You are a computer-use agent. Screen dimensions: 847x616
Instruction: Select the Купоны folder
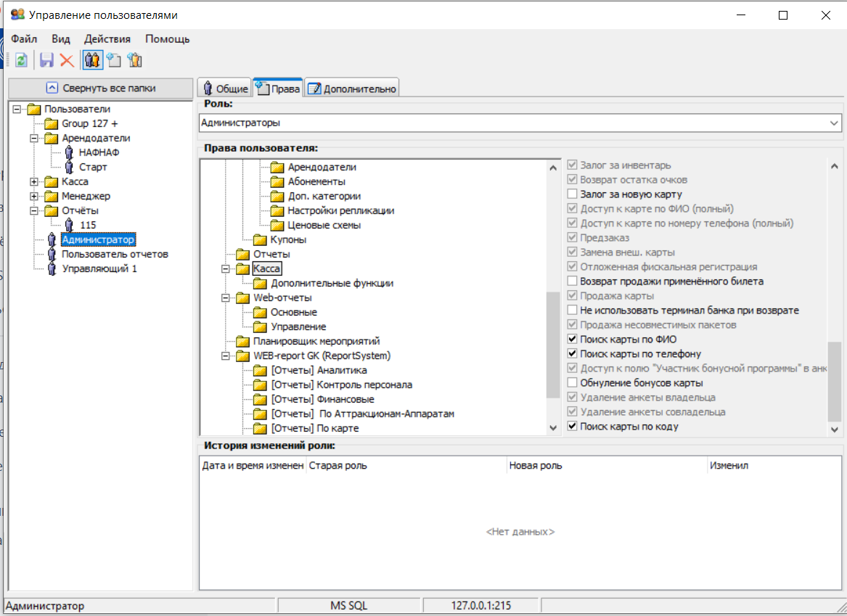[288, 239]
